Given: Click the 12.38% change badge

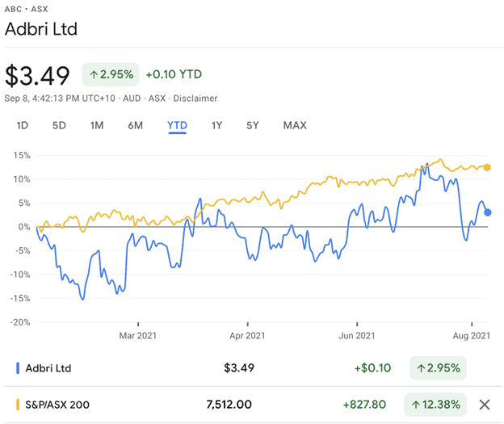Looking at the screenshot, I should click(x=435, y=405).
